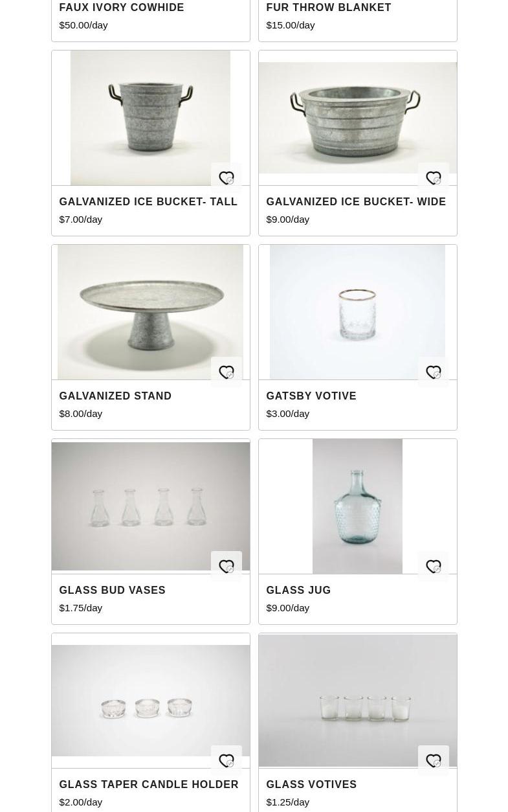Open Galvanized Ice Bucket- Tall title link
Screen dimensions: 508x812
(148, 202)
